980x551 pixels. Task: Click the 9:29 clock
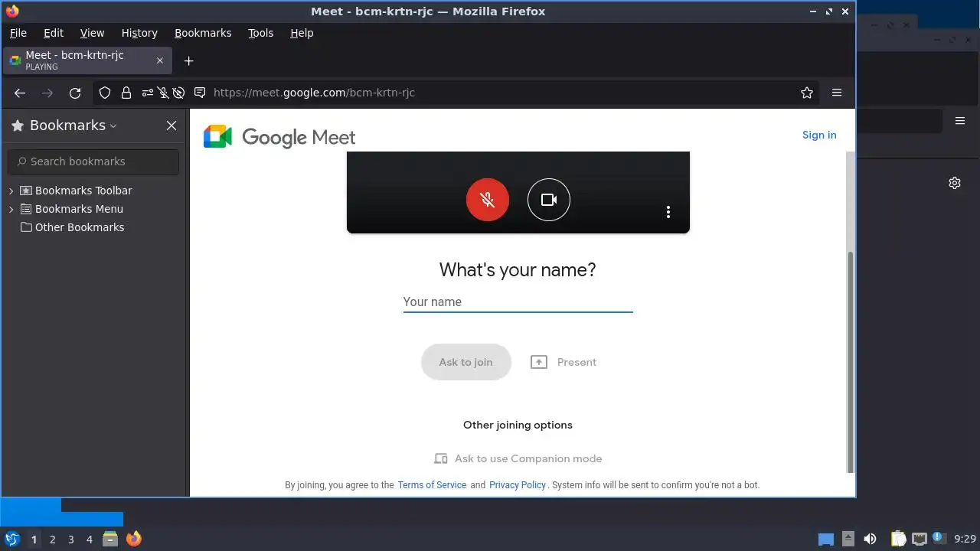(965, 540)
